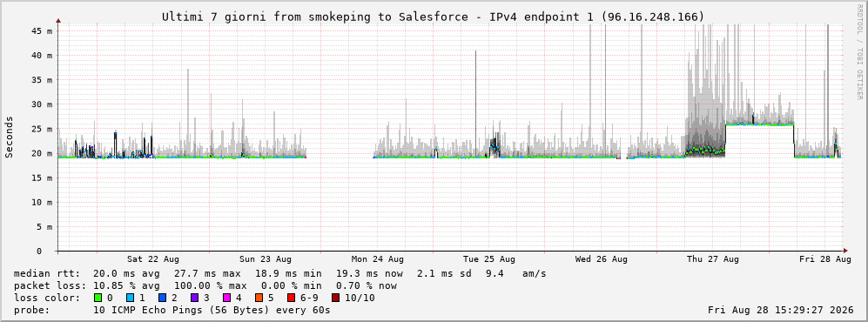Click the 45 m y-axis tick label
The height and width of the screenshot is (322, 868).
[x=42, y=31]
